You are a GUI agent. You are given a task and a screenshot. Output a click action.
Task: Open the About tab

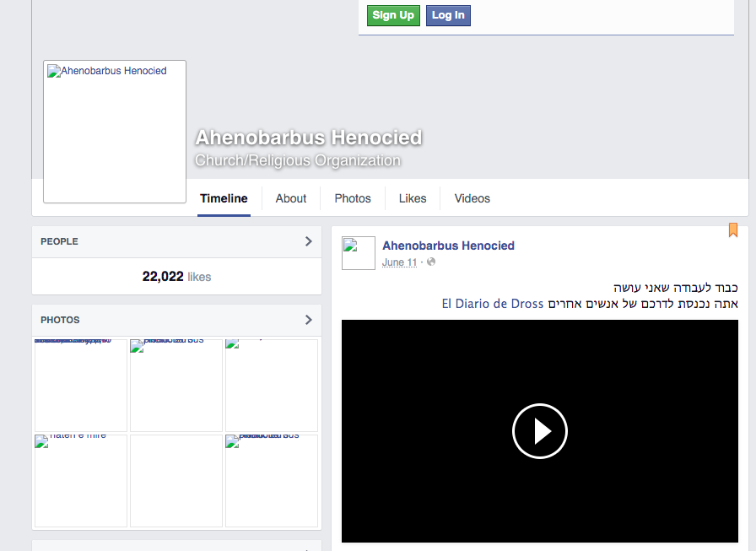pyautogui.click(x=291, y=198)
